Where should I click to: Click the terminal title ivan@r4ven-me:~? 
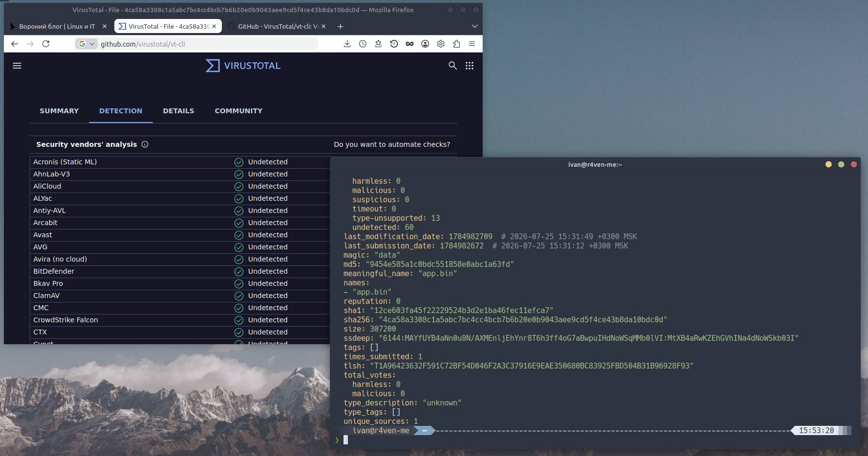click(595, 164)
